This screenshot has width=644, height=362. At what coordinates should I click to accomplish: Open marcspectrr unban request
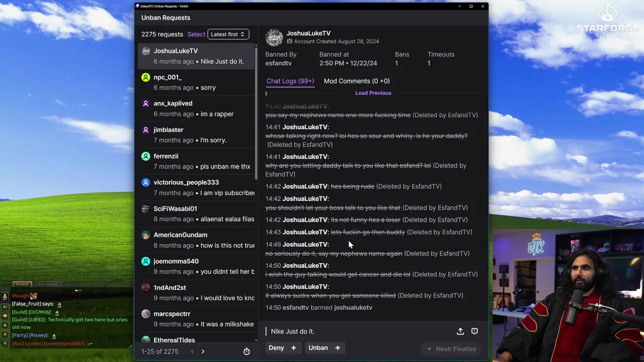tap(196, 319)
